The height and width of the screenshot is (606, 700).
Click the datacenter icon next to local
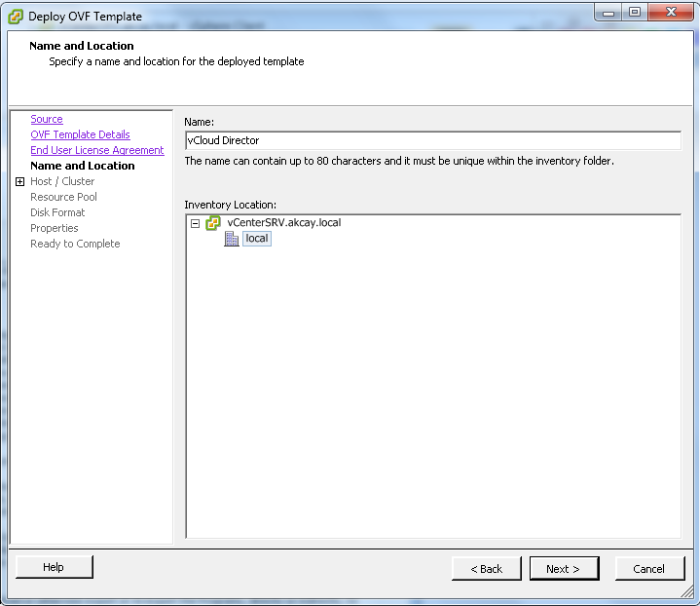click(x=232, y=239)
